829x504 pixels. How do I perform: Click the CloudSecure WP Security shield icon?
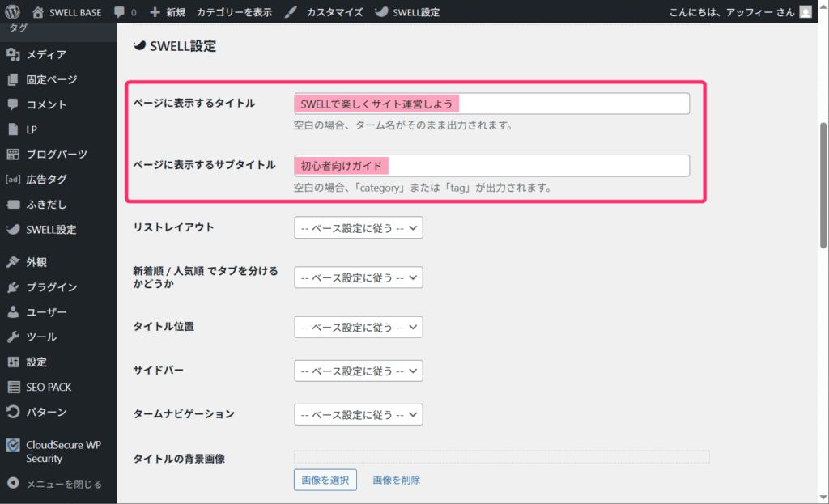click(x=13, y=446)
